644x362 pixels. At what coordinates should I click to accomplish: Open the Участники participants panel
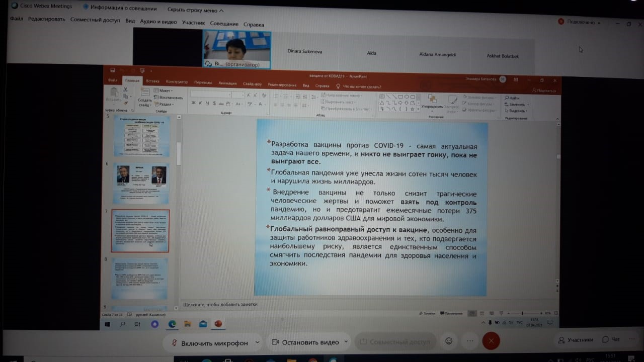[576, 340]
